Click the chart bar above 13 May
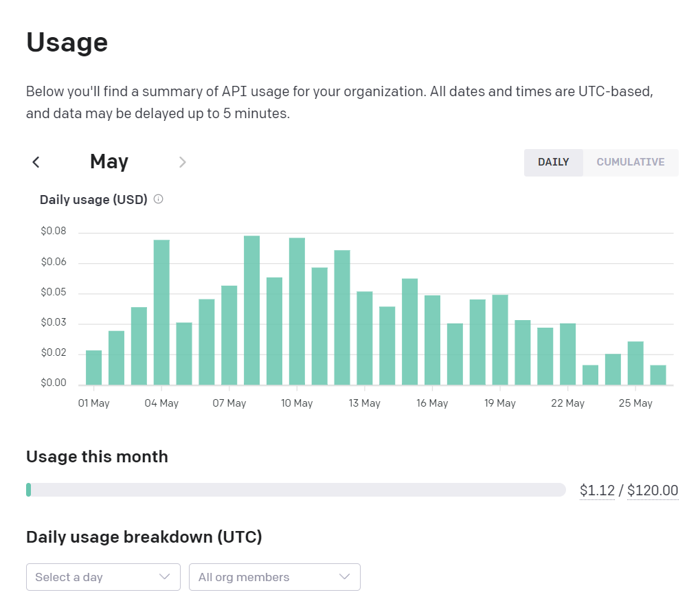 click(365, 338)
